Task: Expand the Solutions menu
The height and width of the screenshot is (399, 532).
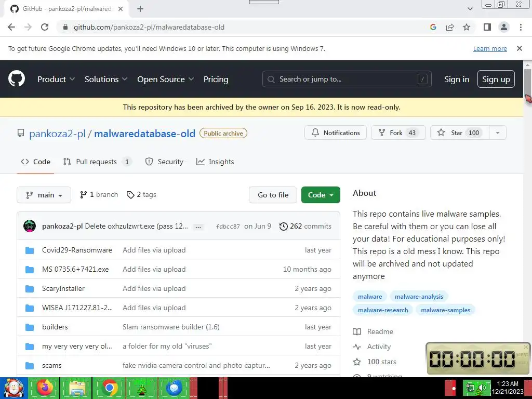Action: pos(106,79)
